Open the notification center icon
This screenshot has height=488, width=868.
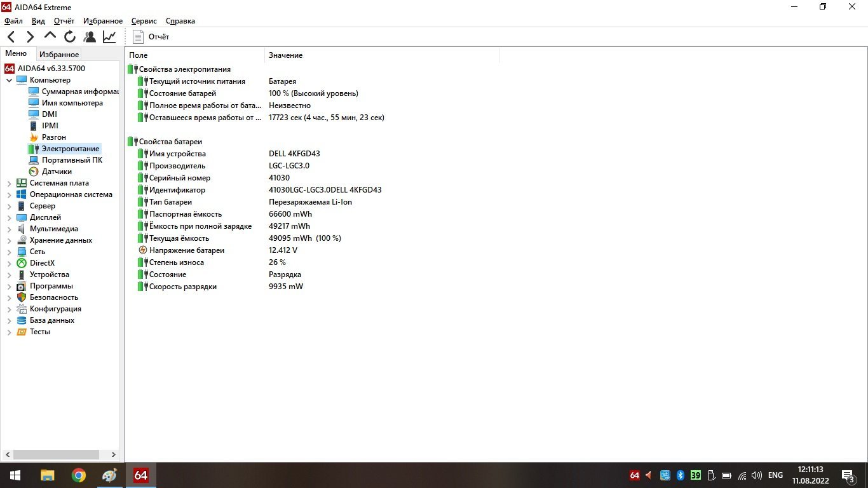click(848, 475)
